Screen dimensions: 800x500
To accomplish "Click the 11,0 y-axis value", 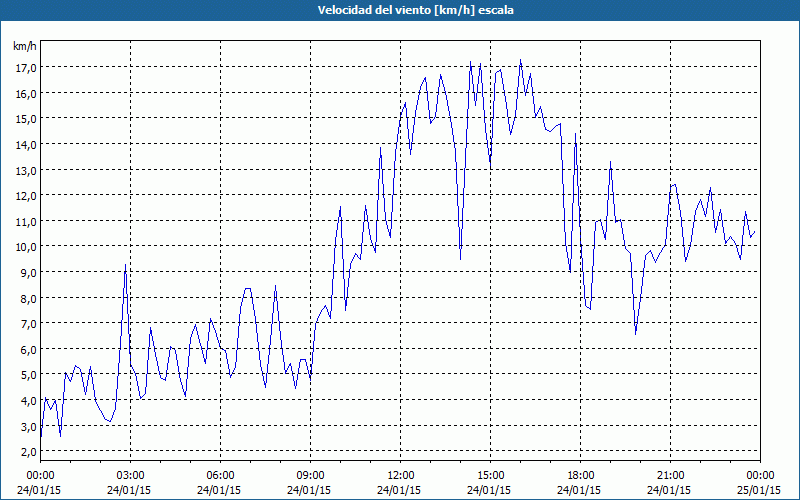I will point(25,221).
